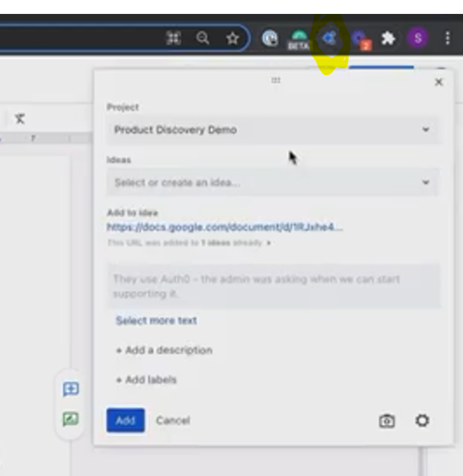Click the drag handle dots on panel
463x476 pixels.
[276, 80]
